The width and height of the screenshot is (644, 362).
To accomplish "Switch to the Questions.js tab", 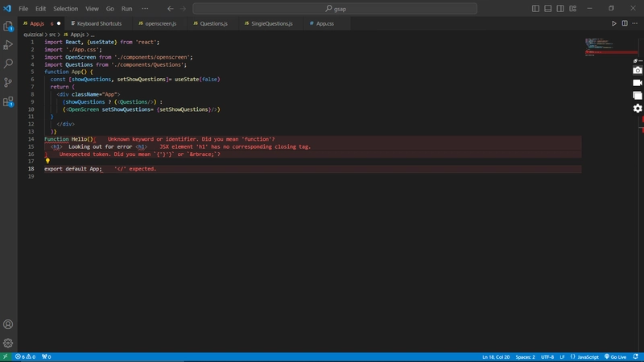I will (213, 24).
